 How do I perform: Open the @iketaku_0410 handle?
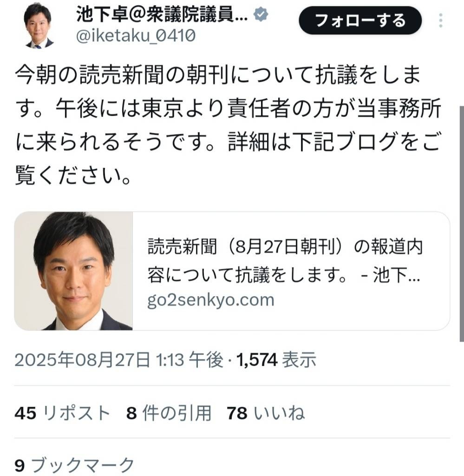[x=136, y=35]
